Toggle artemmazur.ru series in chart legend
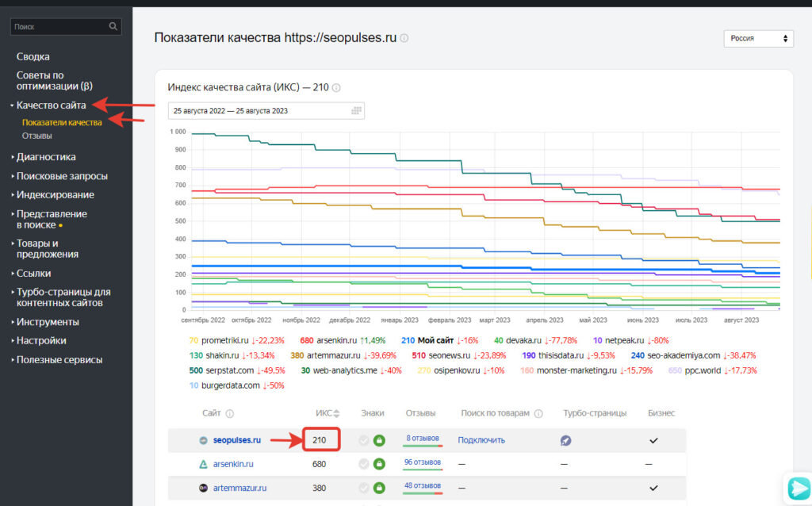Image resolution: width=812 pixels, height=506 pixels. point(343,355)
